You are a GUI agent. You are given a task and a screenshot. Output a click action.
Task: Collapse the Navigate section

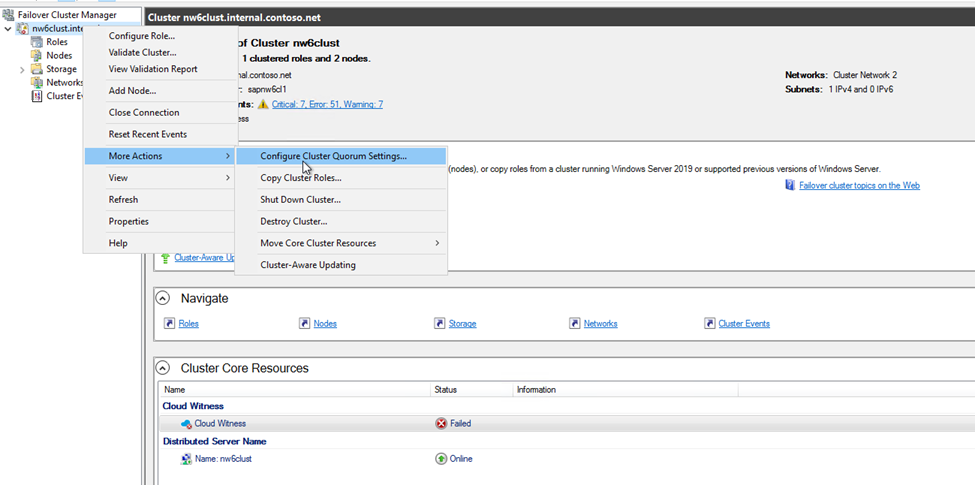(162, 298)
